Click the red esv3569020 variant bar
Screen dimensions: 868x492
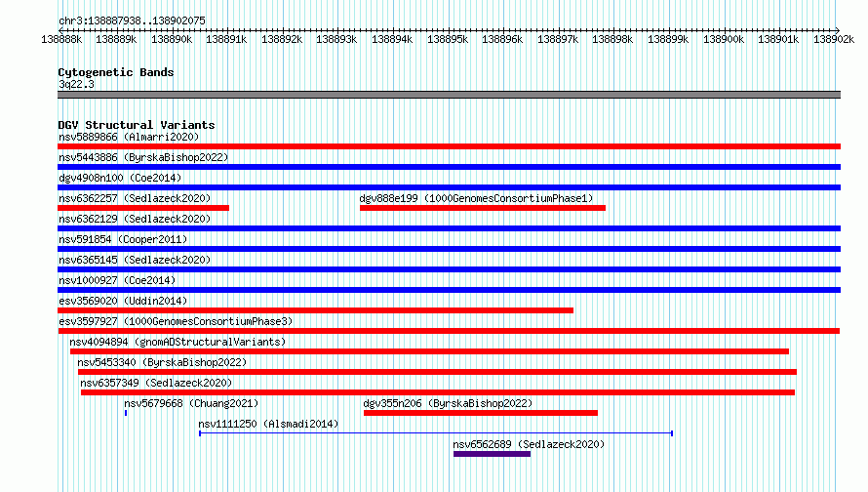click(x=316, y=310)
